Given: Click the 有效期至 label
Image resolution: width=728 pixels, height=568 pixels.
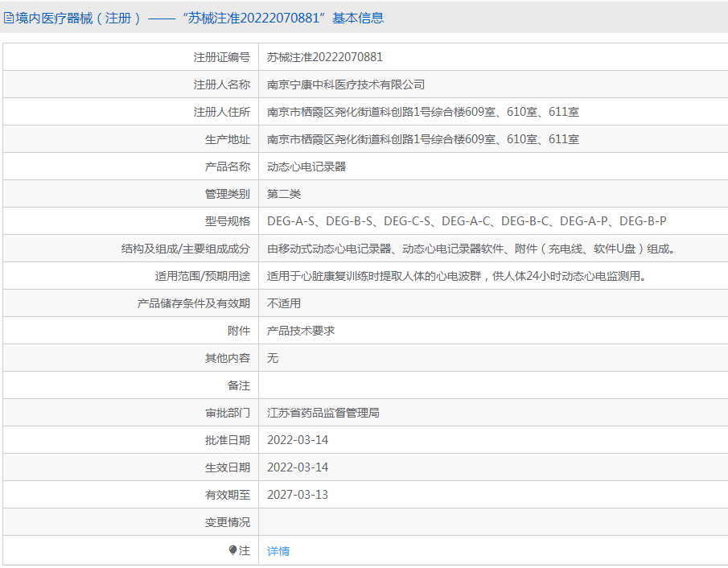Looking at the screenshot, I should pos(228,495).
